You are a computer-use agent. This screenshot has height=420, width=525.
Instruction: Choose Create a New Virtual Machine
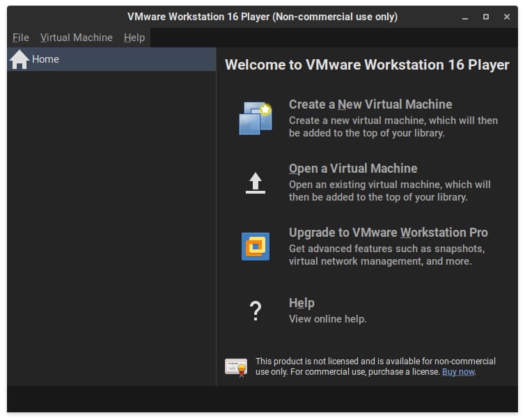click(370, 104)
